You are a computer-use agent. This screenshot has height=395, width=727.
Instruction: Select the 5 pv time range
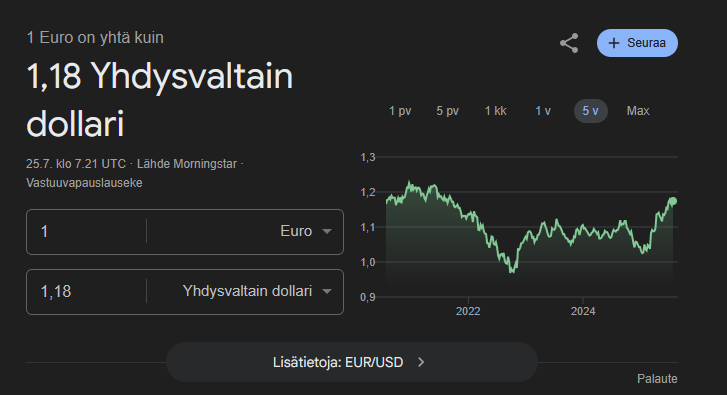coord(447,111)
